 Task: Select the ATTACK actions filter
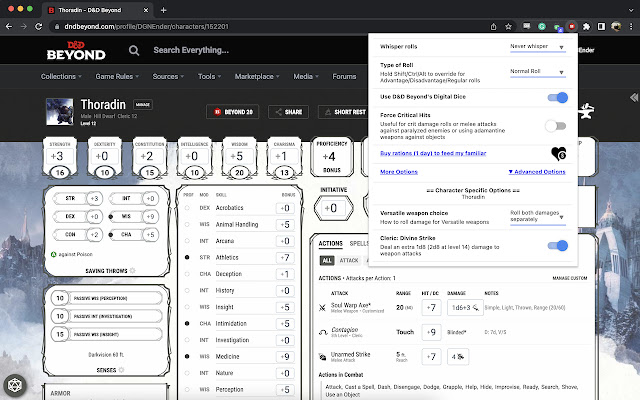point(349,260)
